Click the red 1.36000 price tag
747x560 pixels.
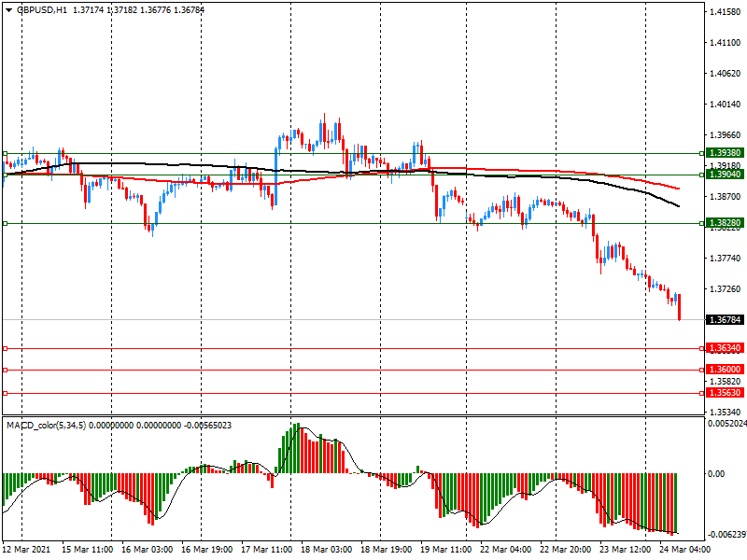(725, 370)
